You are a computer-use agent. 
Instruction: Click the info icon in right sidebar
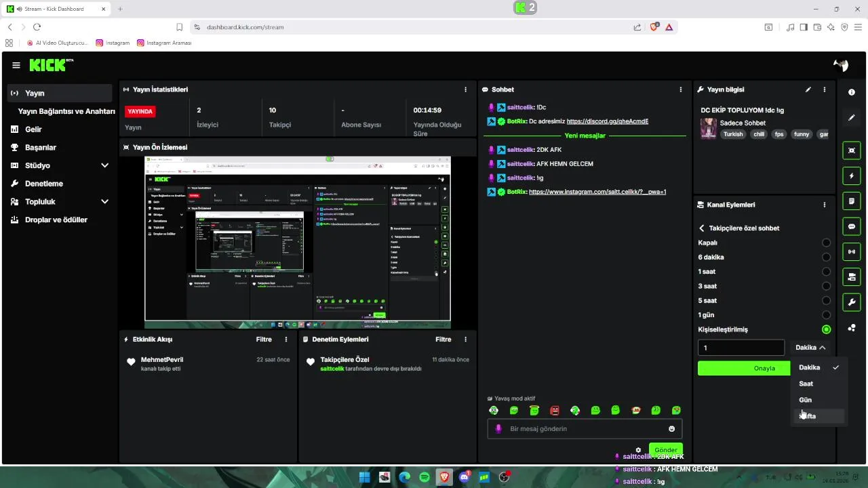click(852, 92)
